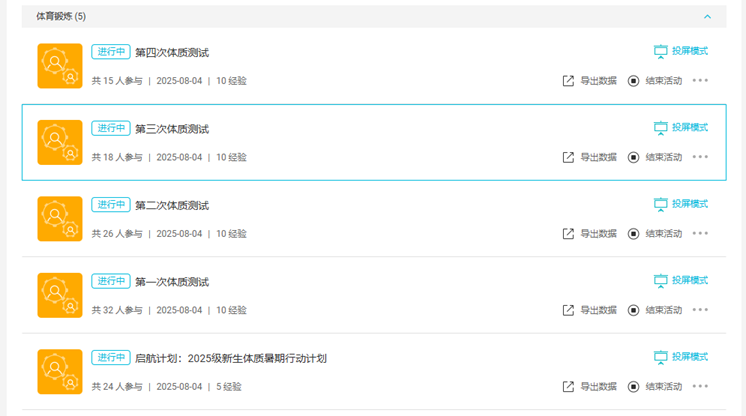Click the orange icon of 启航计划 activity
Viewport: 746px width, 416px height.
pos(59,371)
